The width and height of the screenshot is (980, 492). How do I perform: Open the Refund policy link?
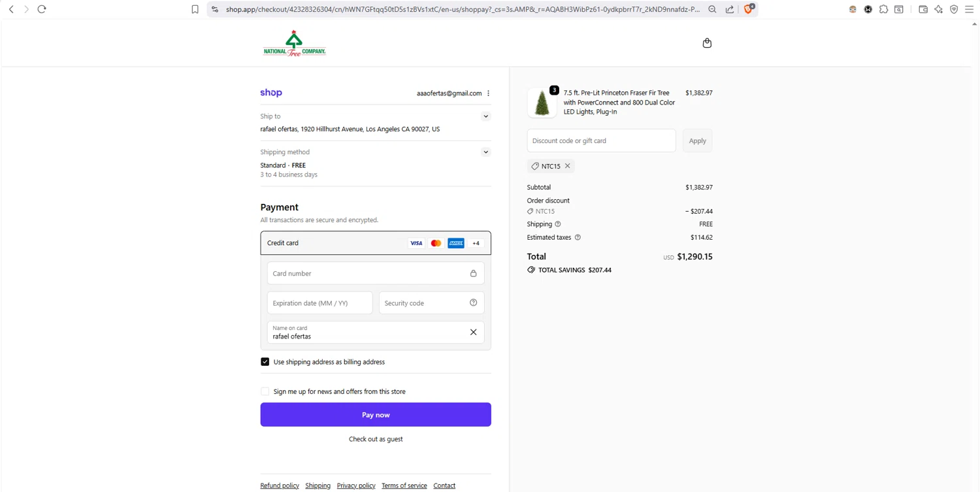point(280,485)
